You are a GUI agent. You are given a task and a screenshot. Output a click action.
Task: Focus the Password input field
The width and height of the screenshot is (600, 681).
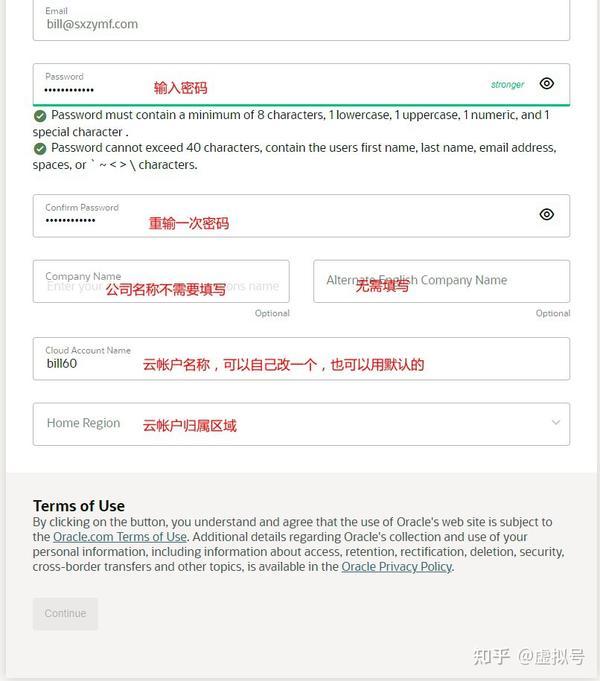click(301, 84)
